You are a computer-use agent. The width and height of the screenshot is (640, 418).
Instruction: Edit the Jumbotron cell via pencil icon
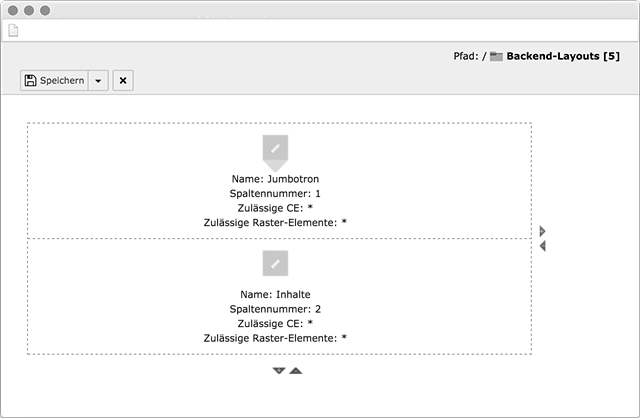[x=275, y=147]
